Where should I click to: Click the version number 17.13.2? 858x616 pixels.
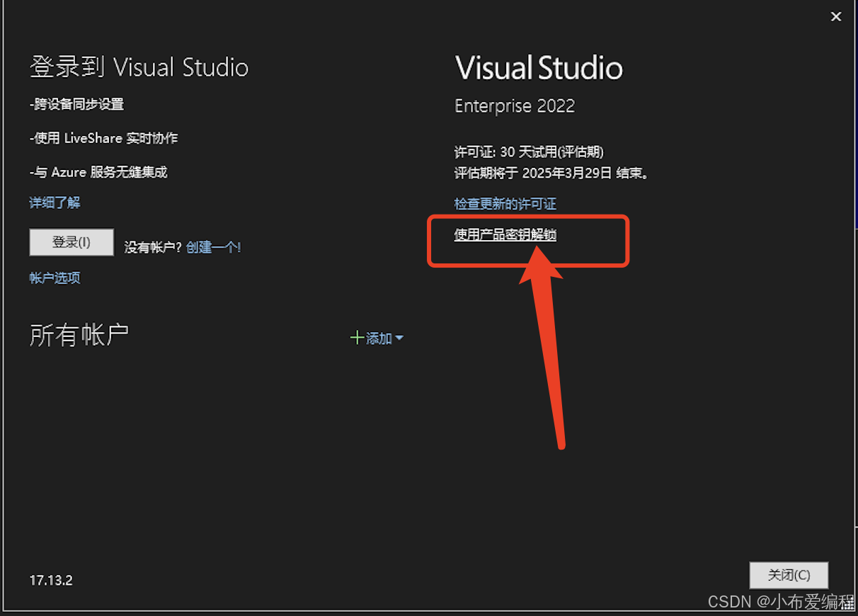[x=51, y=581]
